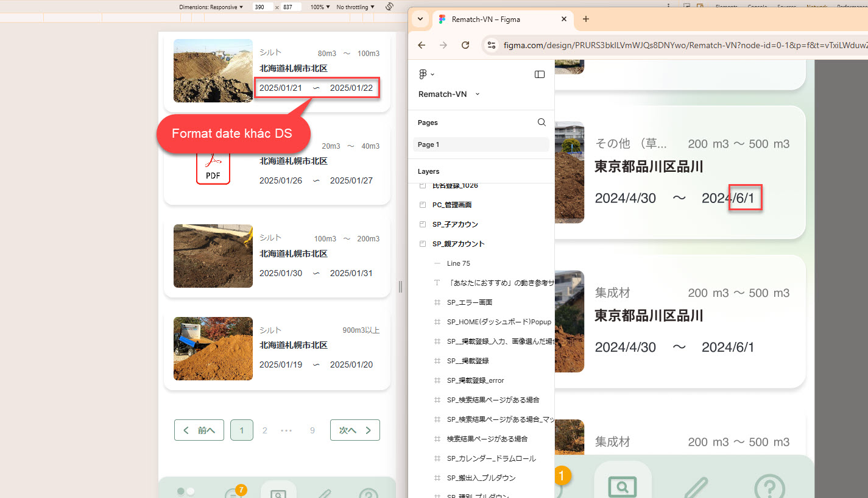Image resolution: width=868 pixels, height=498 pixels.
Task: Click the PDF file icon in listing
Action: [213, 166]
